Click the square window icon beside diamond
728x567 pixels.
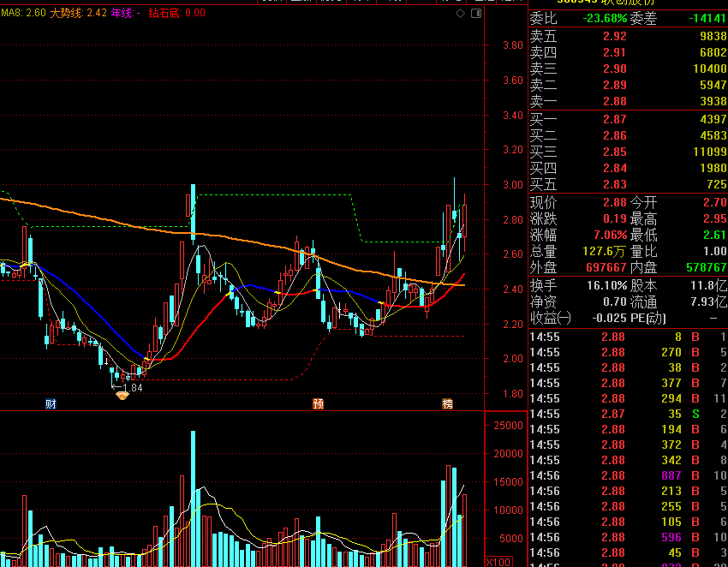pyautogui.click(x=474, y=14)
